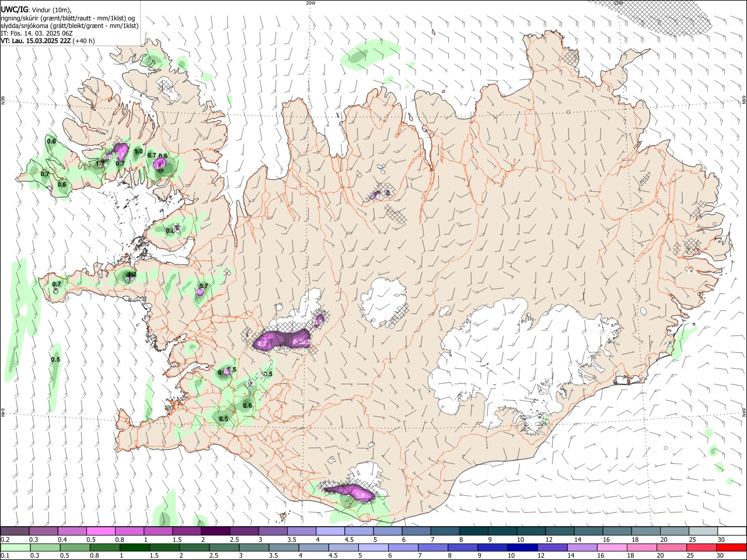
Task: Click the '0.1' label in bottom legend row
Action: [5, 555]
